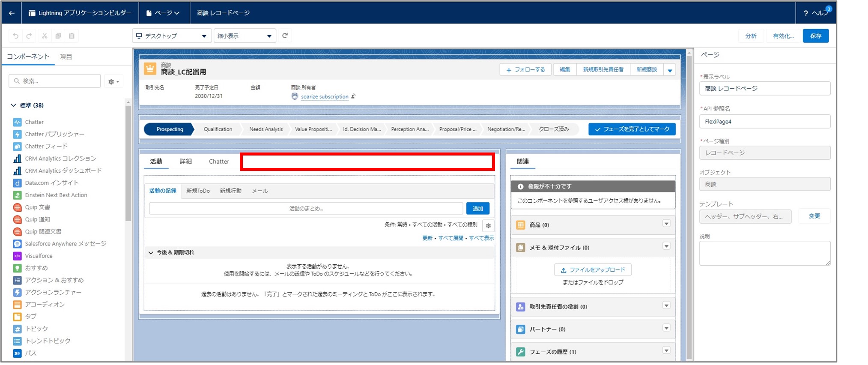Click activity filter gear icon
Image resolution: width=868 pixels, height=365 pixels.
point(488,226)
